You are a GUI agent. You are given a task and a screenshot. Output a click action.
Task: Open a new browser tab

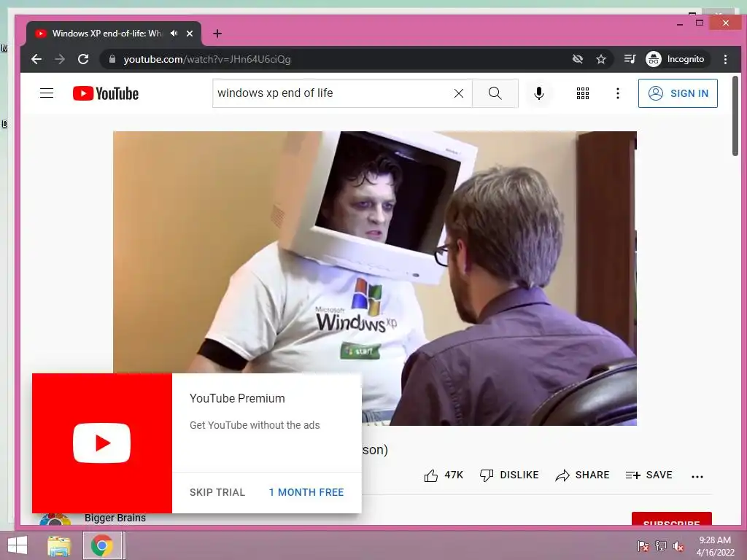tap(217, 34)
